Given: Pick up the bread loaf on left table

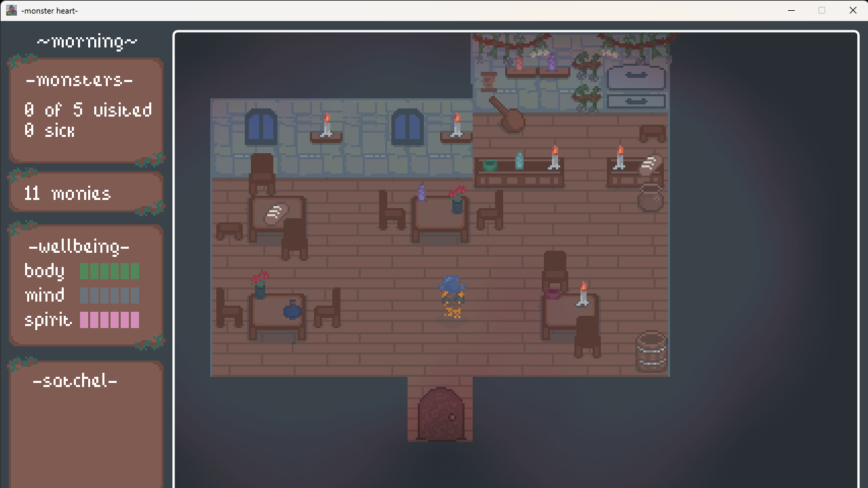Looking at the screenshot, I should point(275,213).
